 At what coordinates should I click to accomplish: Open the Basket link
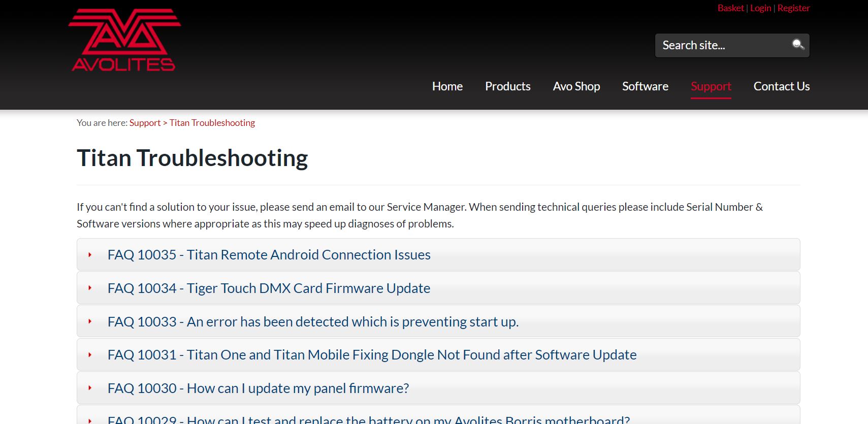[730, 8]
